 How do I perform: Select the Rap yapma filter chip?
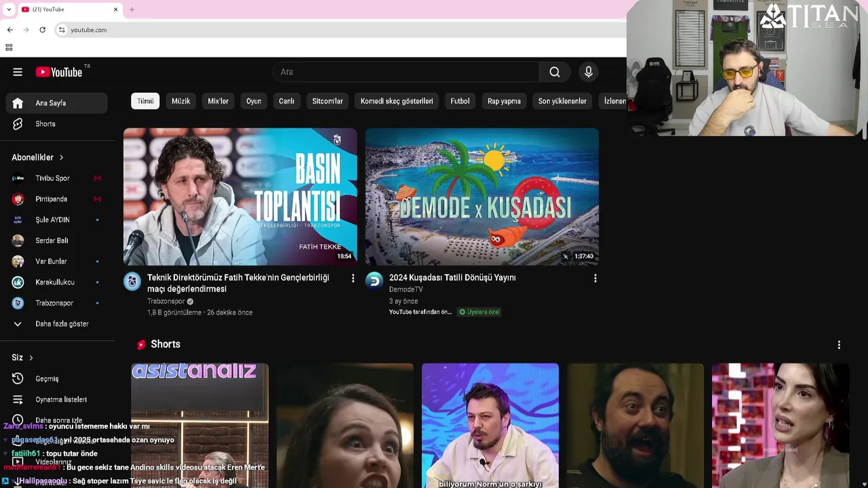click(504, 101)
